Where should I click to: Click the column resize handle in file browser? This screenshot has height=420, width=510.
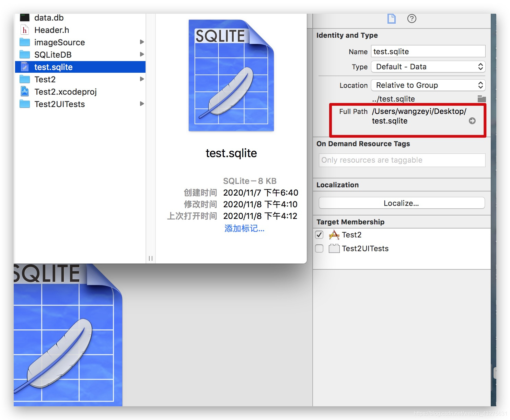(x=151, y=258)
